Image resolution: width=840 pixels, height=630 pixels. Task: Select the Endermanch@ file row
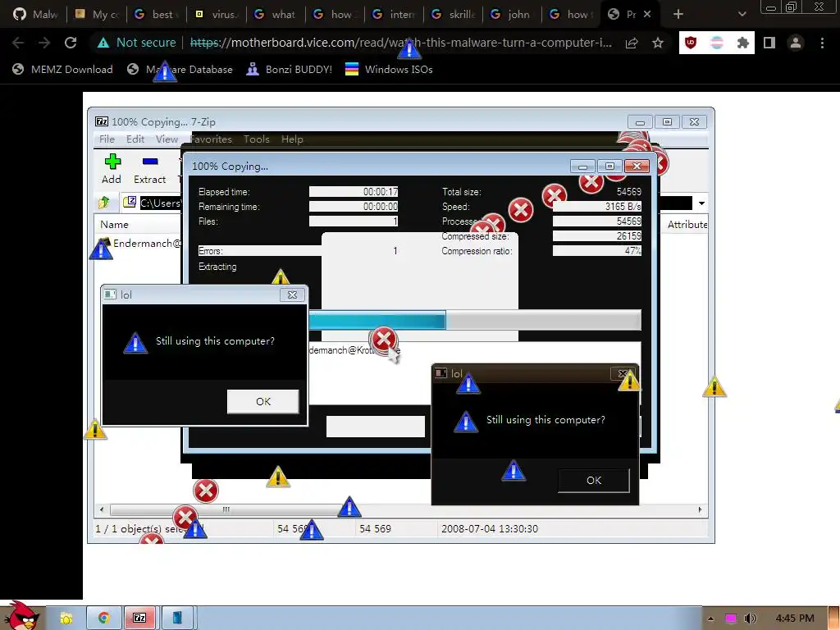(x=140, y=243)
